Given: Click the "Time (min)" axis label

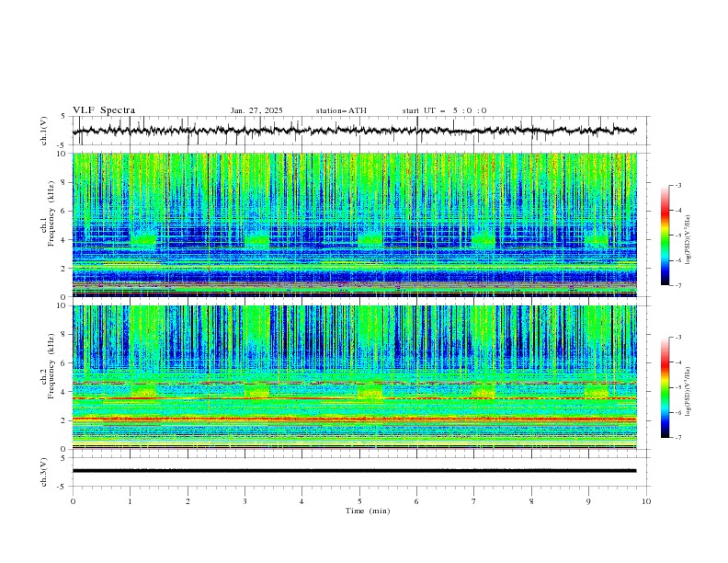Looking at the screenshot, I should point(368,511).
